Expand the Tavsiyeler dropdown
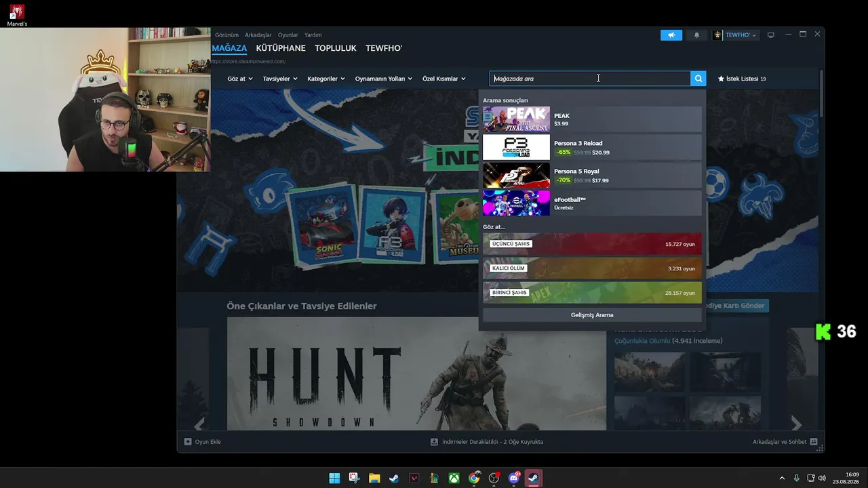This screenshot has width=868, height=488. [x=280, y=79]
